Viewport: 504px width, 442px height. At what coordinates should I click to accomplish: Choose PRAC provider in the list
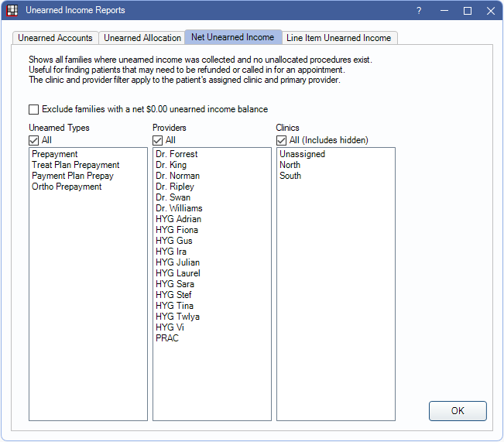[x=166, y=338]
